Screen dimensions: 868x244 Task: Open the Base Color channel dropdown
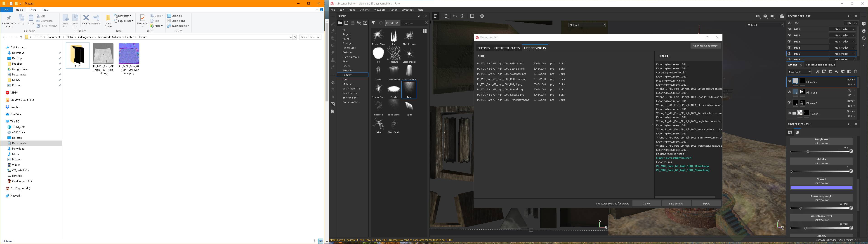point(800,71)
